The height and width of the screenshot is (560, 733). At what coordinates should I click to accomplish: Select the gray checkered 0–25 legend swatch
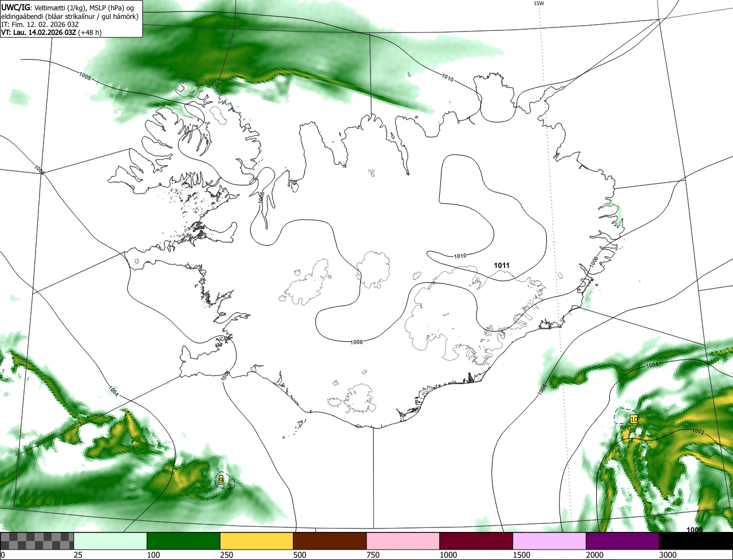point(37,541)
